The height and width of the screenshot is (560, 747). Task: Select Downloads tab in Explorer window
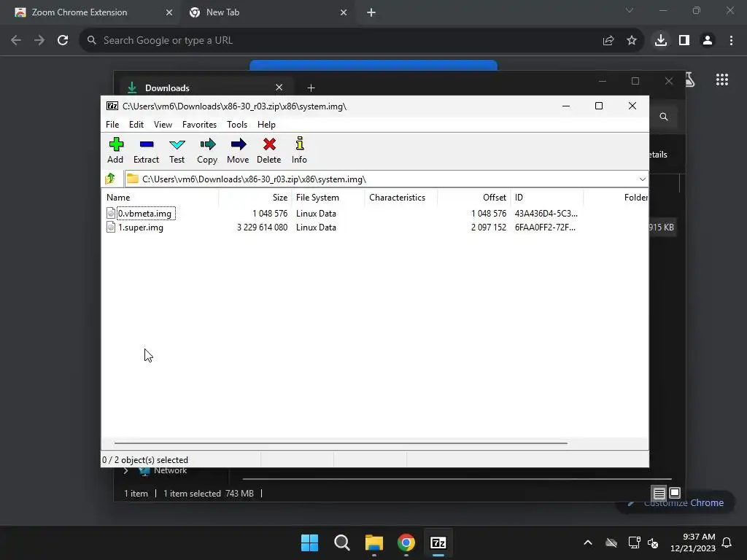(205, 87)
